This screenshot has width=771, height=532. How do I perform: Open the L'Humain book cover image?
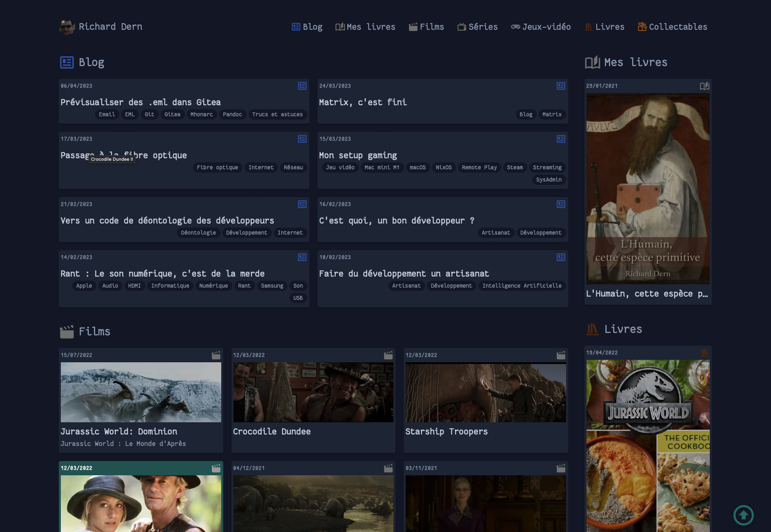[x=648, y=188]
